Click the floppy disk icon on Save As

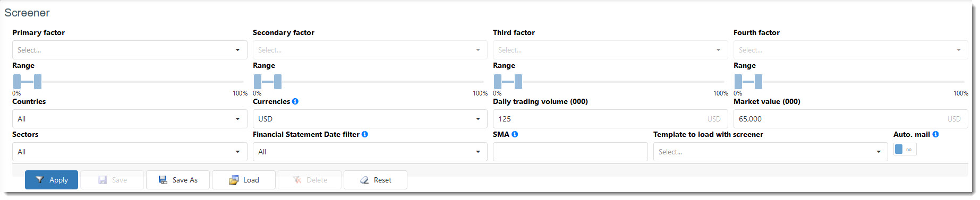(163, 180)
